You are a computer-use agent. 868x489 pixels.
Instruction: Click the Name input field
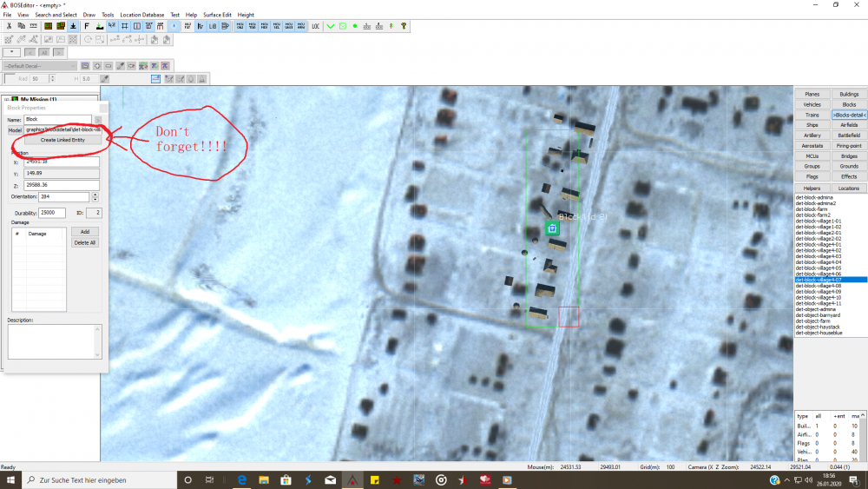[57, 120]
